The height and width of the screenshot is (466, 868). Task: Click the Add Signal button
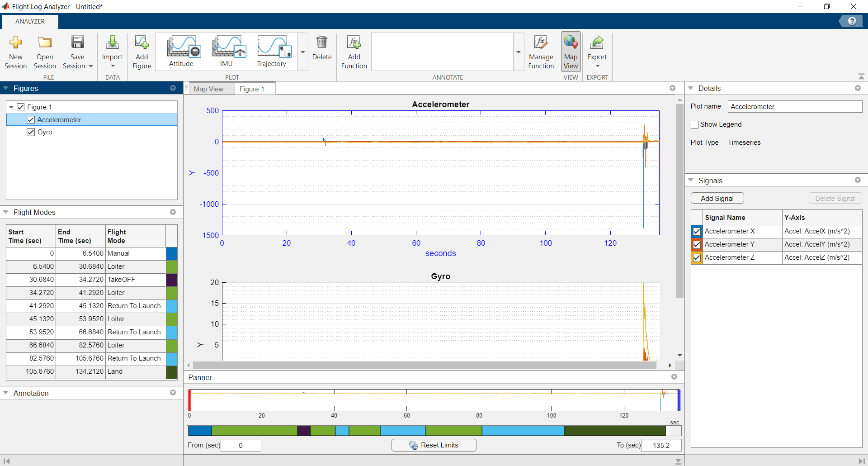pos(717,198)
